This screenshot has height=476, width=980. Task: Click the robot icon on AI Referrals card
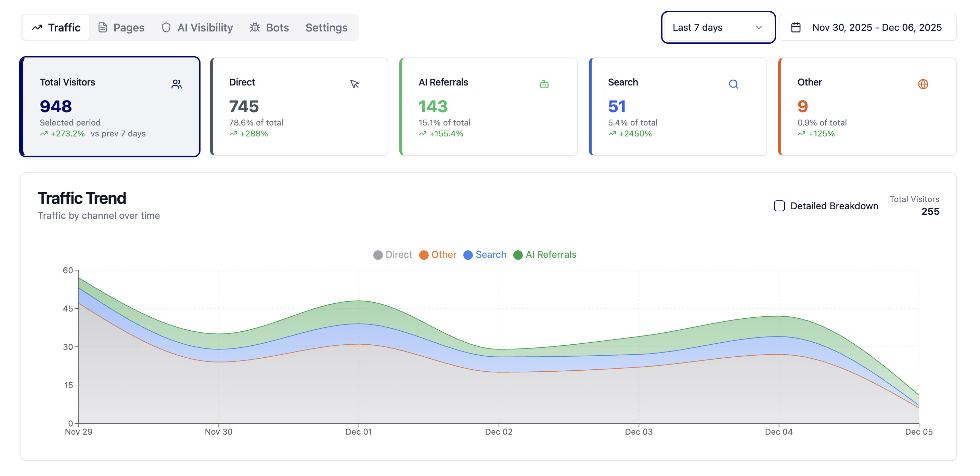coord(545,84)
